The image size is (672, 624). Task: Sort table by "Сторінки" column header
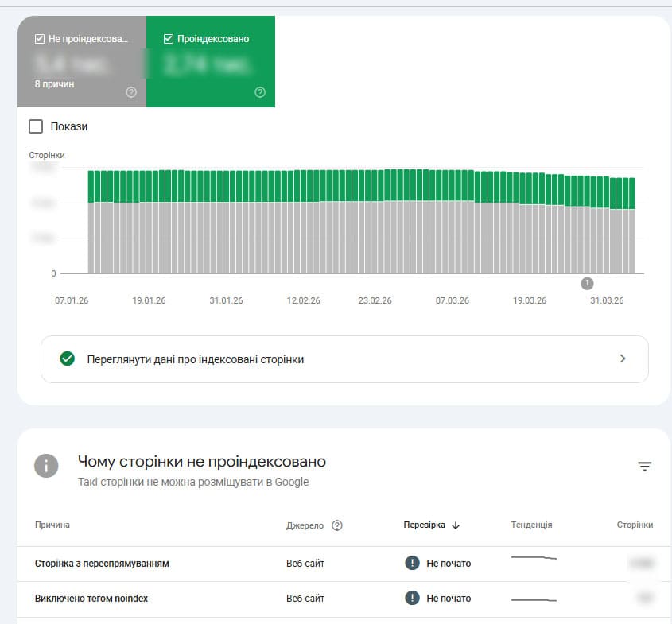click(635, 525)
